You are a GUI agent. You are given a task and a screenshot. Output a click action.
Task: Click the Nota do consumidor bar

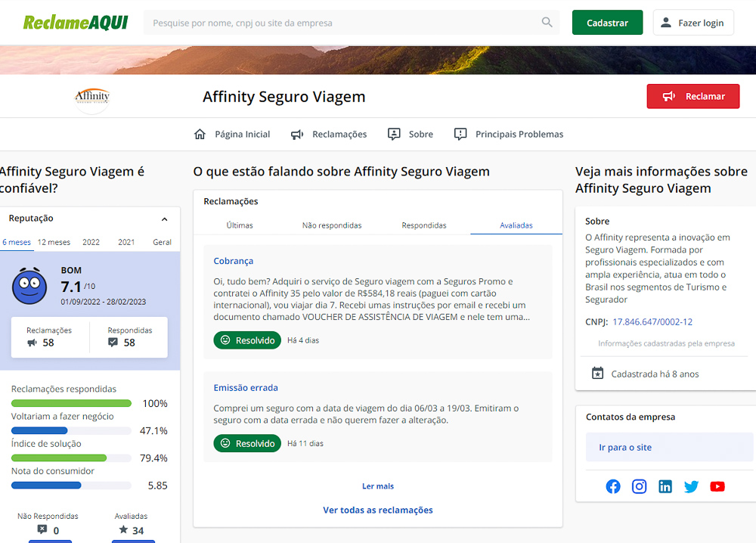pos(71,485)
